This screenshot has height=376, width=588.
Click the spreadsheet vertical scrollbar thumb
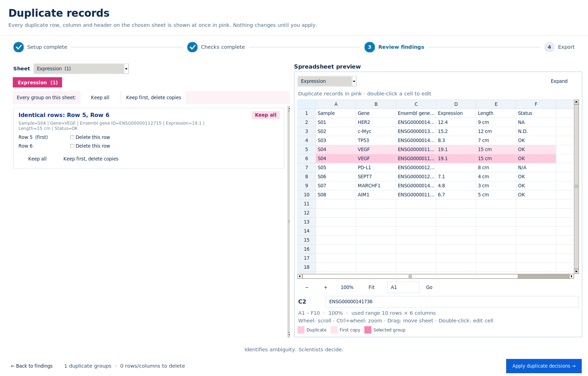tap(577, 187)
